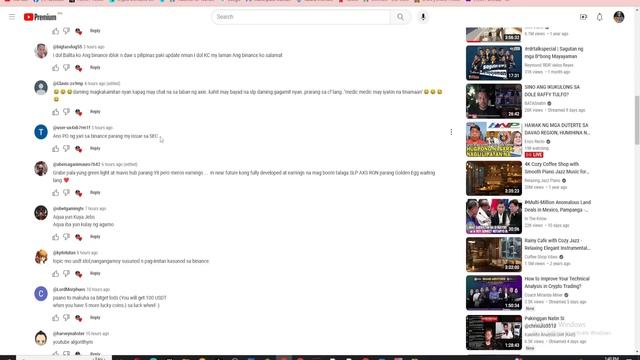Dislike the 'issue sa SEC' comment
640x360 pixels.
click(x=67, y=149)
